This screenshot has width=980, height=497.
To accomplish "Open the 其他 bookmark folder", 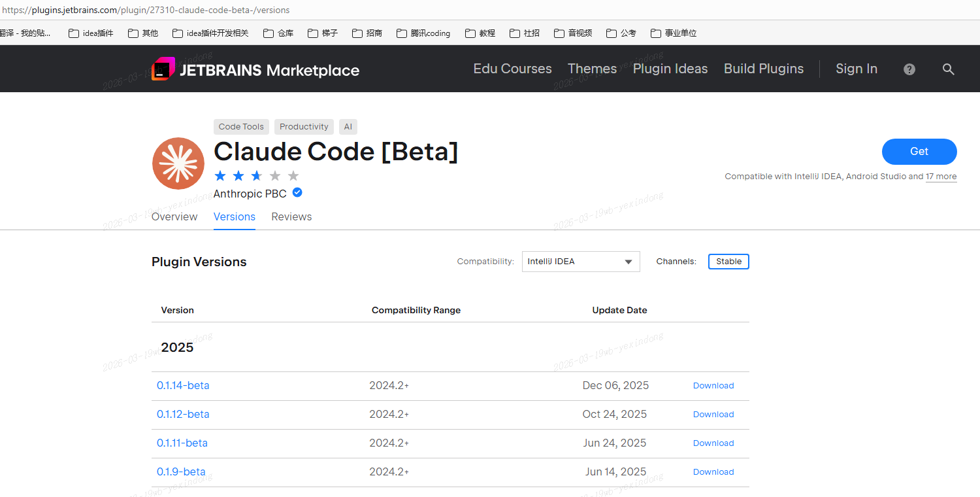I will click(x=143, y=33).
